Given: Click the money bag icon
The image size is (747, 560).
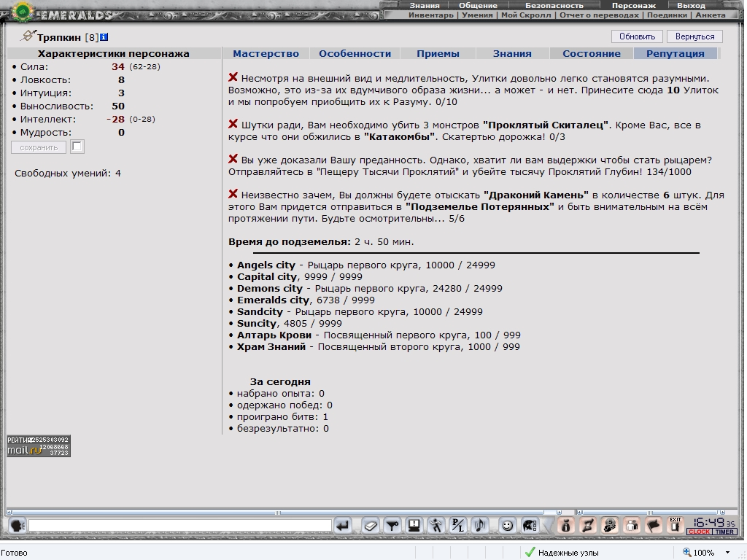Looking at the screenshot, I should pyautogui.click(x=566, y=526).
